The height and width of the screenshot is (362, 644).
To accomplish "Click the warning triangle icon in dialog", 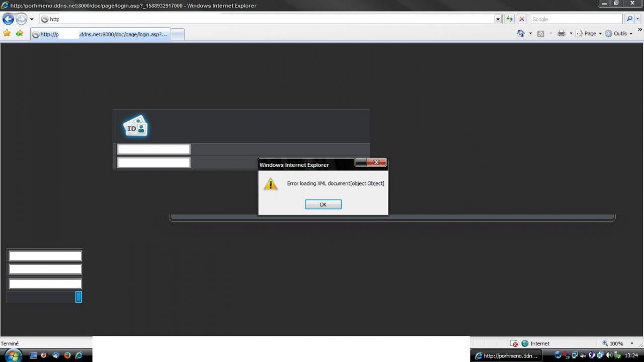I will (271, 184).
